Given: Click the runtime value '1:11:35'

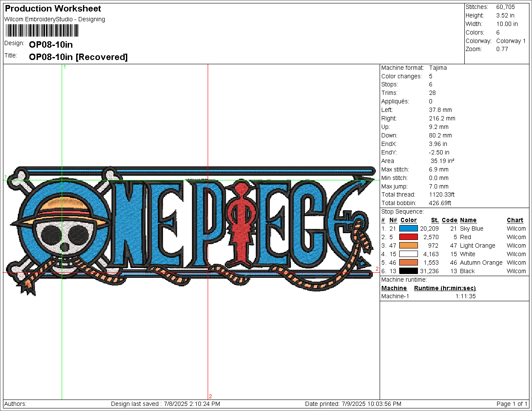Looking at the screenshot, I should click(466, 296).
